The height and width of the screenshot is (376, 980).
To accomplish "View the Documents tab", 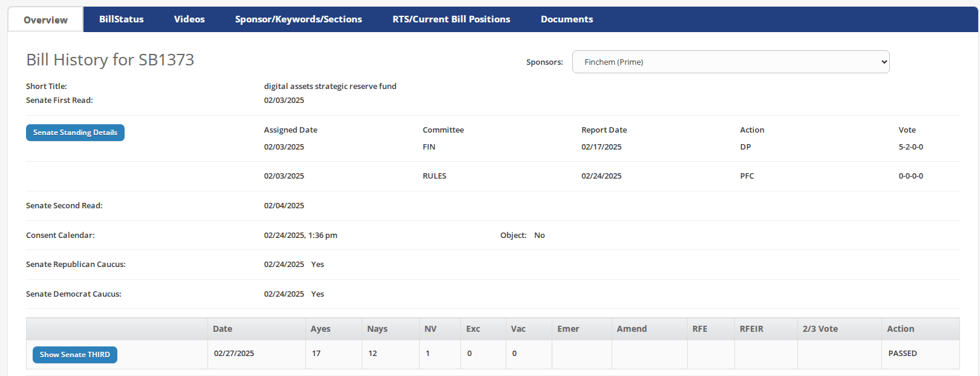I will 566,19.
